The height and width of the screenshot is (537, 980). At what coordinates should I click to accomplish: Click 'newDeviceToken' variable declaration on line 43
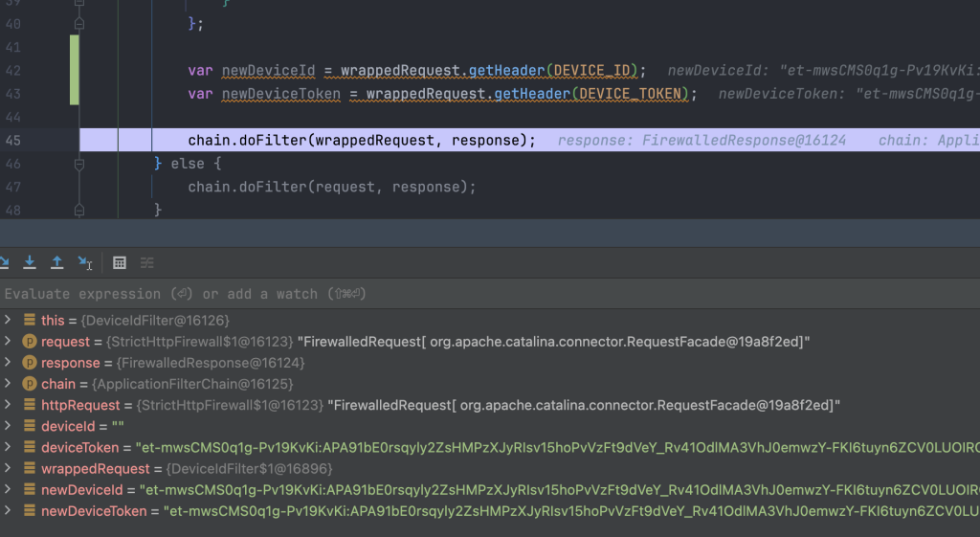pos(281,94)
